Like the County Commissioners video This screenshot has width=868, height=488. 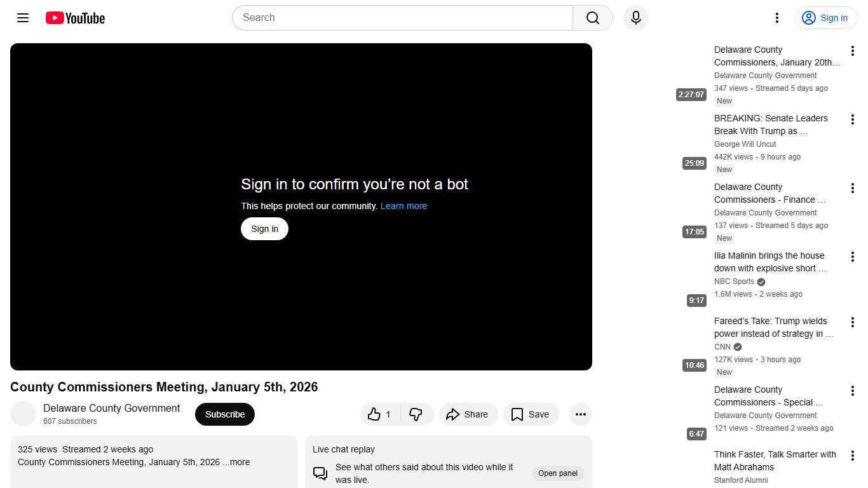coord(379,414)
